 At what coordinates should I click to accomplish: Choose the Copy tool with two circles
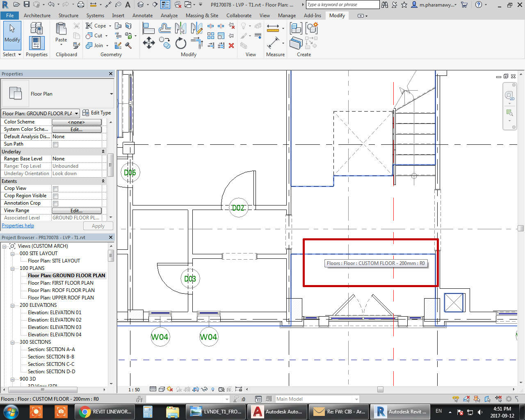click(x=165, y=43)
